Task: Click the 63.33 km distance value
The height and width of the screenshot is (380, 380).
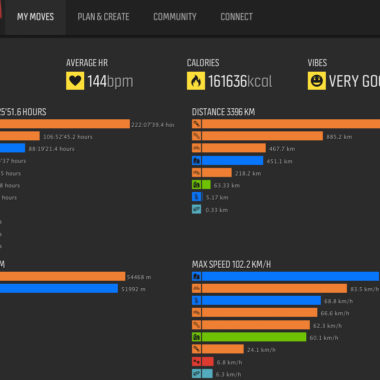Action: click(x=227, y=185)
